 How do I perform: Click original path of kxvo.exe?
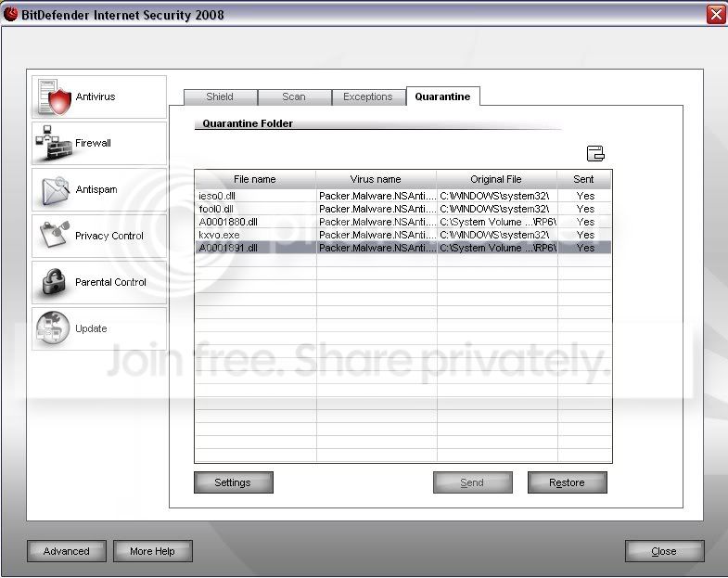[x=494, y=235]
